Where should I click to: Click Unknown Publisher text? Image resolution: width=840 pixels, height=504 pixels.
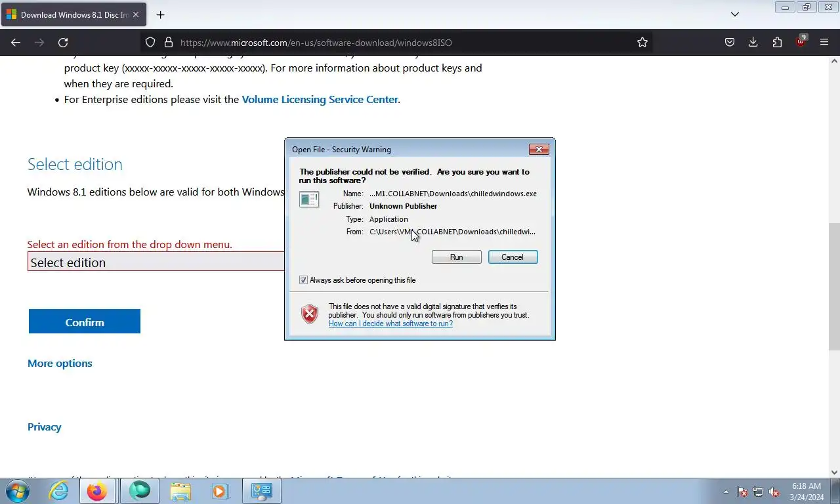coord(403,206)
